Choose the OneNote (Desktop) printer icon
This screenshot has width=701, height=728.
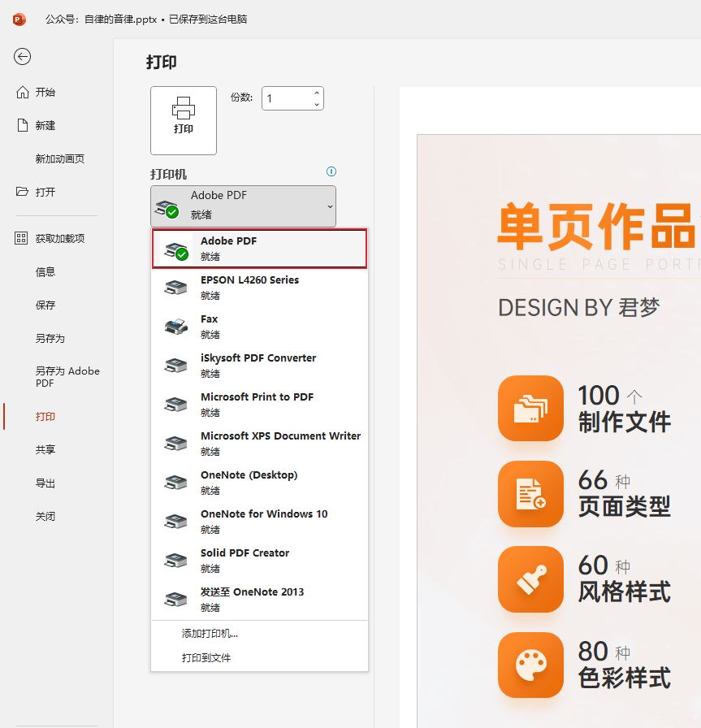(175, 482)
